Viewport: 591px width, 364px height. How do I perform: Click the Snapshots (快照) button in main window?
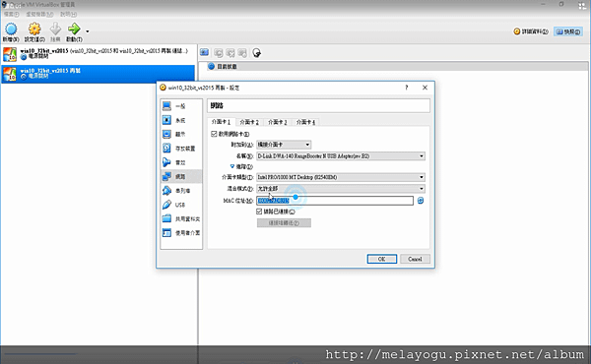pos(568,31)
